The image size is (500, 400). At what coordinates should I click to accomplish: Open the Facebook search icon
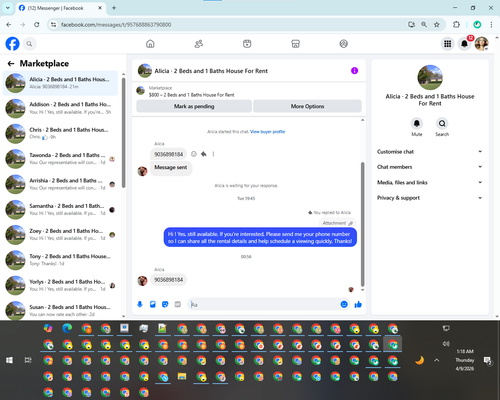[29, 44]
